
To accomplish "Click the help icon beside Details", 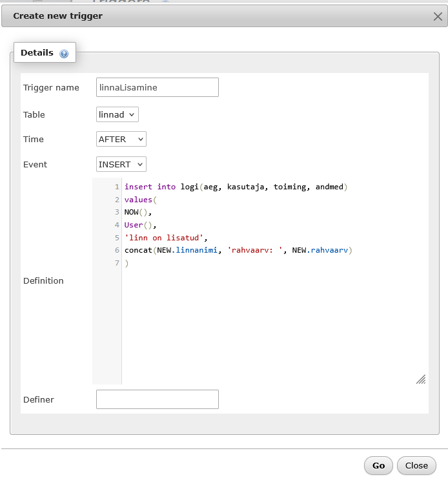I will point(64,54).
